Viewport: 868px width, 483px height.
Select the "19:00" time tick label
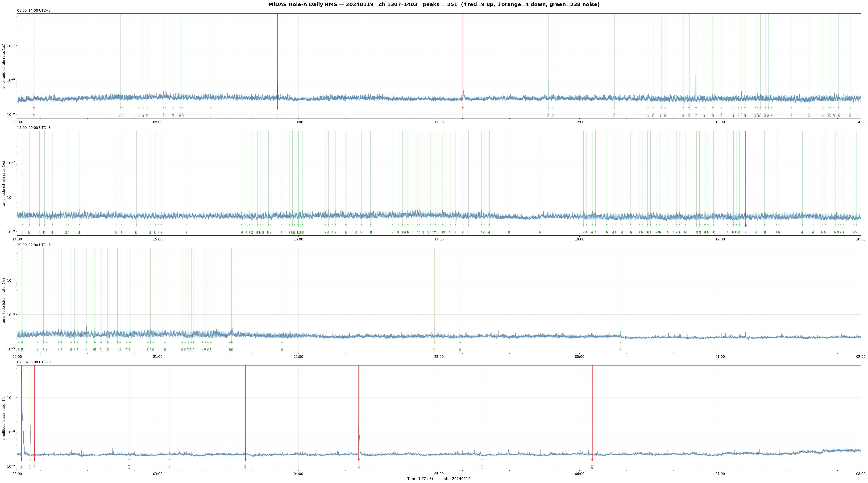[720, 239]
